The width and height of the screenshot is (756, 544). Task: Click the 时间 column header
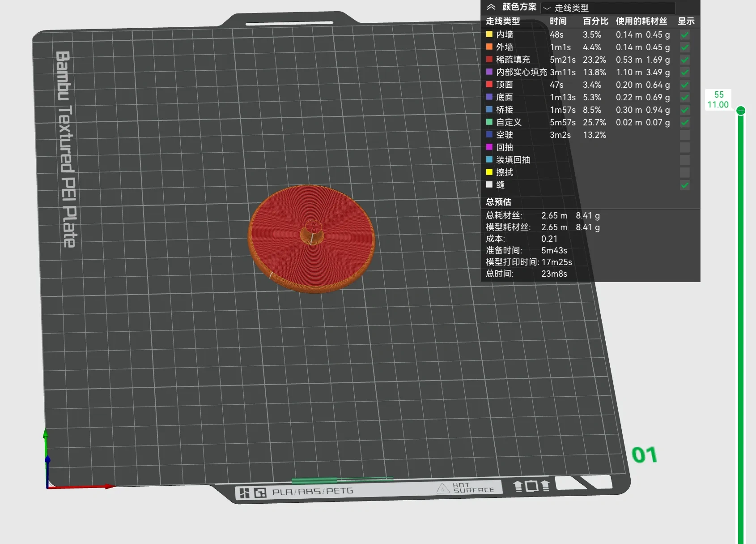558,21
